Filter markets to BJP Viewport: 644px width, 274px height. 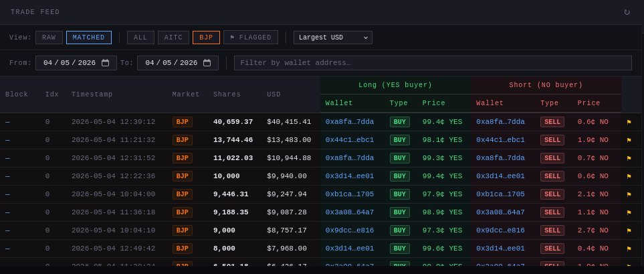click(206, 38)
